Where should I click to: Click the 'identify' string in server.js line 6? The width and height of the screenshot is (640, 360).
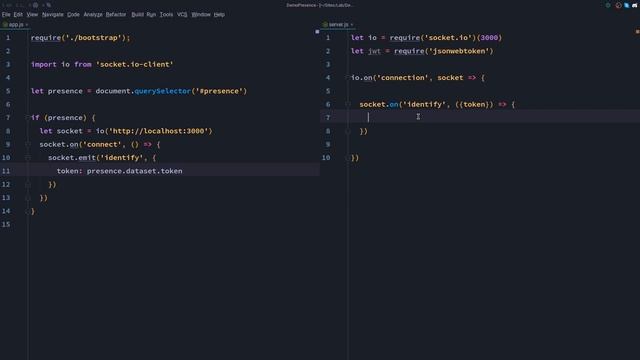tap(424, 104)
